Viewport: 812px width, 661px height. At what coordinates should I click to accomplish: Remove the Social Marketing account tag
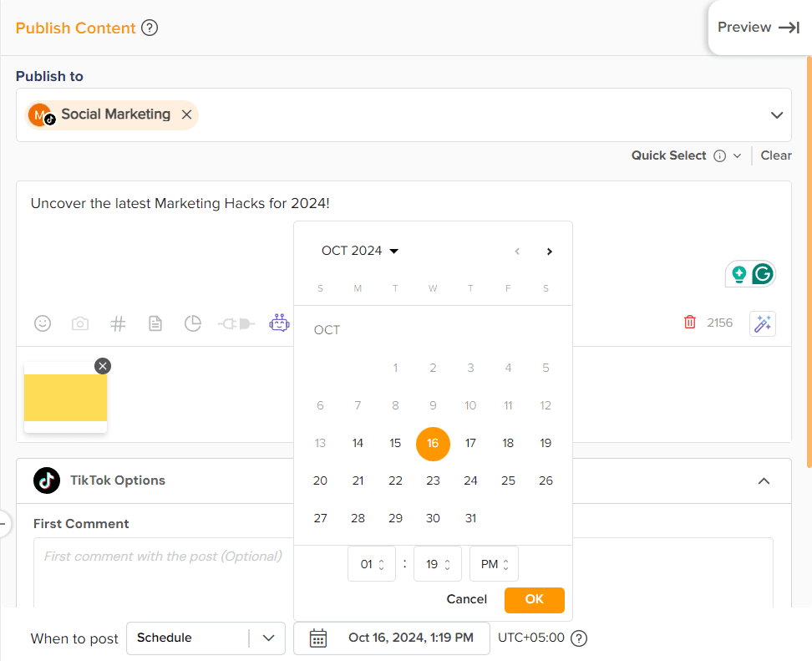click(186, 114)
